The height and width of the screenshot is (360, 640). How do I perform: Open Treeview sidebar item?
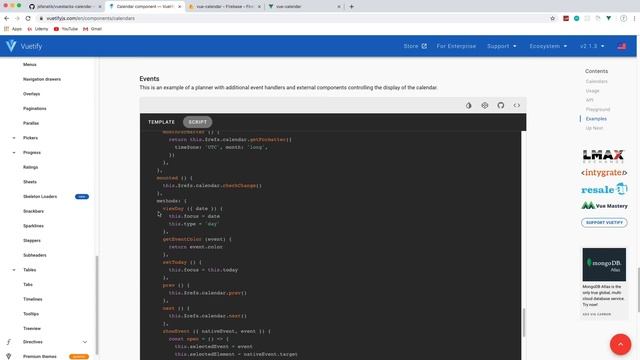[x=32, y=329]
